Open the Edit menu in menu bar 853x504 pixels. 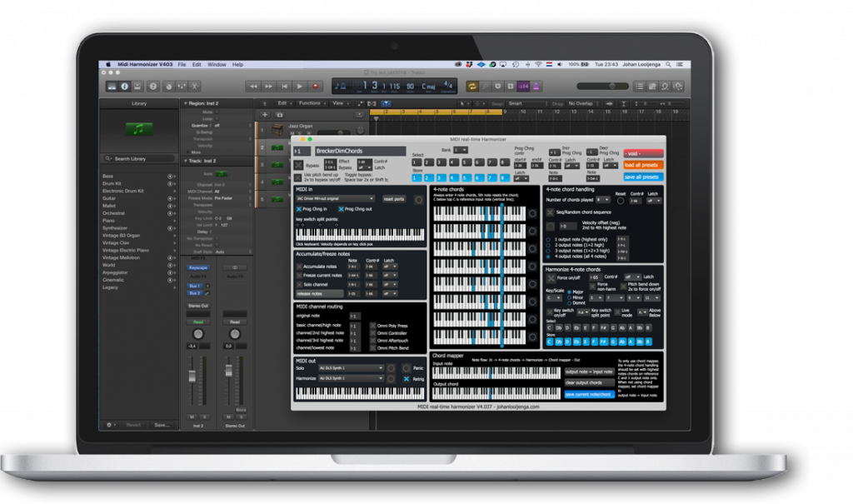pyautogui.click(x=197, y=64)
